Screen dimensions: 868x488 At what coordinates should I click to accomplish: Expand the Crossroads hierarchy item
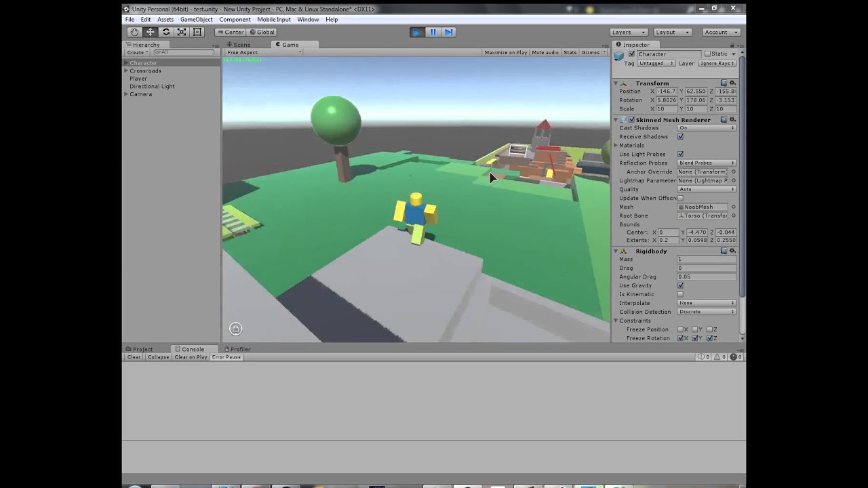pyautogui.click(x=125, y=70)
